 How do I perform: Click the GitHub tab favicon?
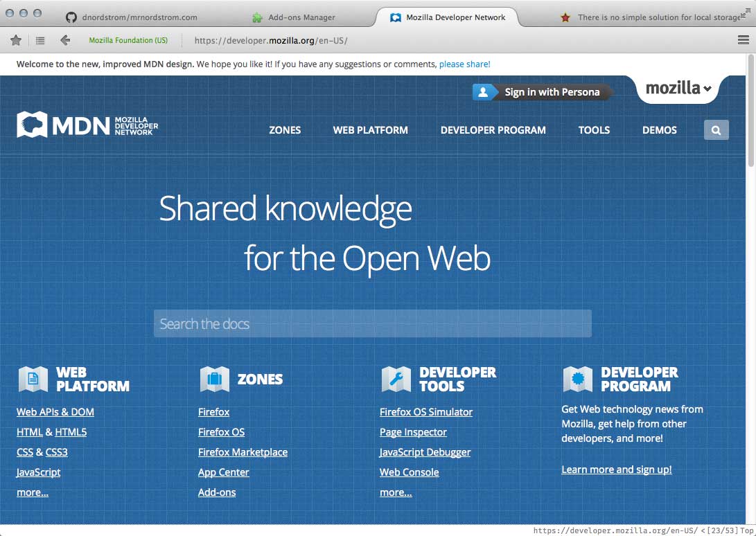71,17
